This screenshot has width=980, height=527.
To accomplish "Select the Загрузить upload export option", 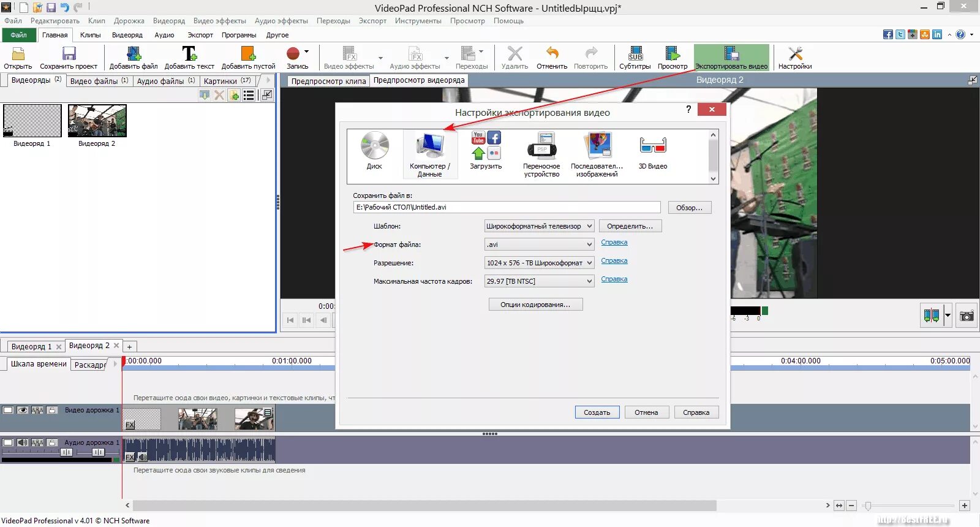I will point(486,151).
